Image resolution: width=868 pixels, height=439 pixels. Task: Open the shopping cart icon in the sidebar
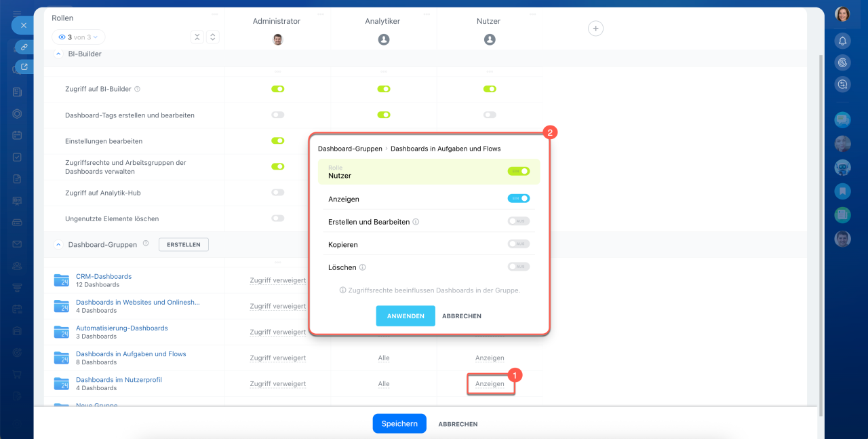(x=17, y=374)
